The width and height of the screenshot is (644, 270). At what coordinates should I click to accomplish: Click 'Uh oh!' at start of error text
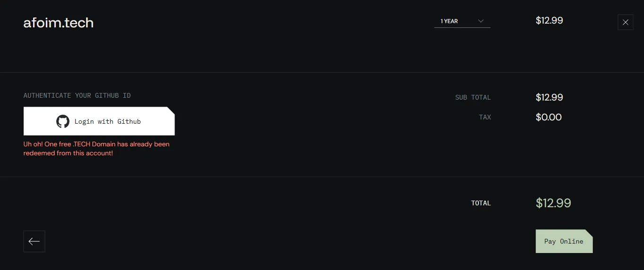point(33,144)
